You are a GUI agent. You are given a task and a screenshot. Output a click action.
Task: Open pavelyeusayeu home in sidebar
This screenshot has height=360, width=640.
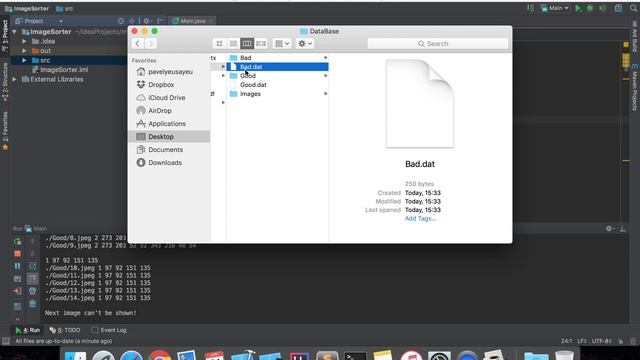pos(169,72)
